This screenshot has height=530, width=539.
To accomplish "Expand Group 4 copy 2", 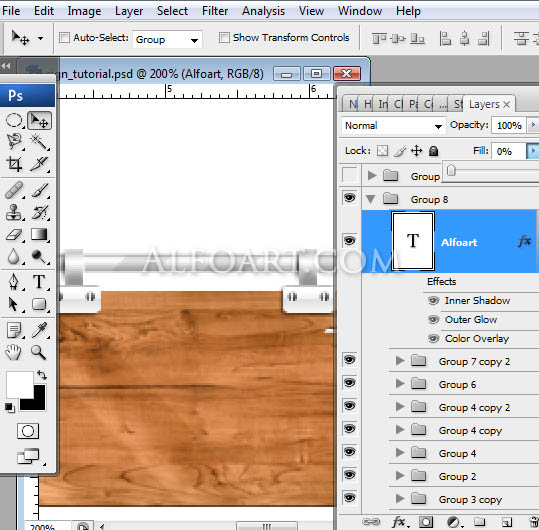I will 399,406.
